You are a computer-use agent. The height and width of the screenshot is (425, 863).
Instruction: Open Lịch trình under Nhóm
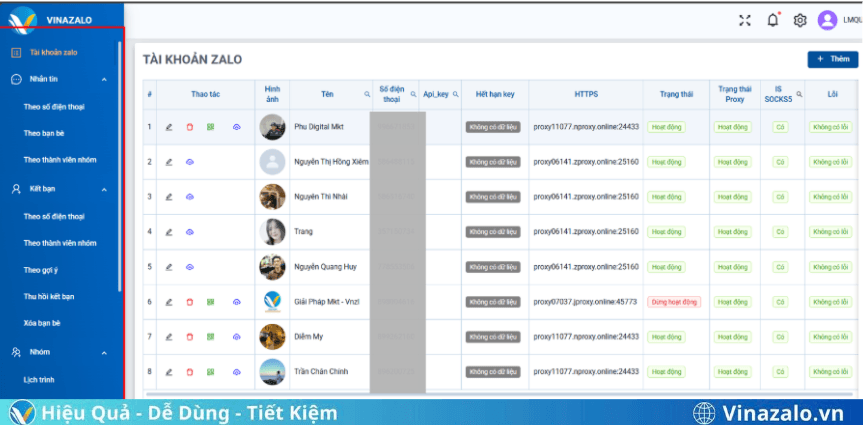tap(39, 380)
